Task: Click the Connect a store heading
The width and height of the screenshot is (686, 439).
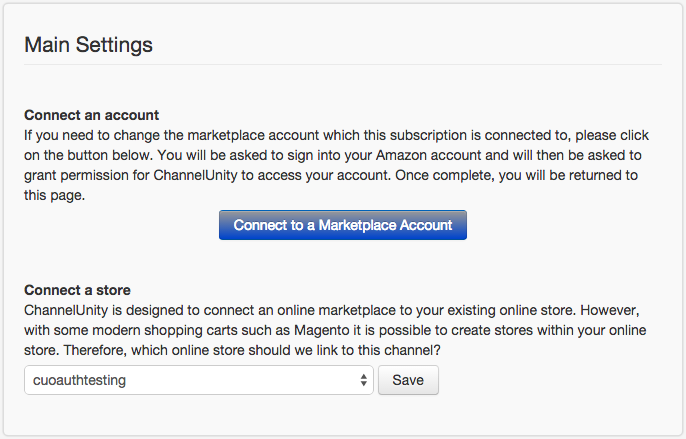Action: pos(77,290)
